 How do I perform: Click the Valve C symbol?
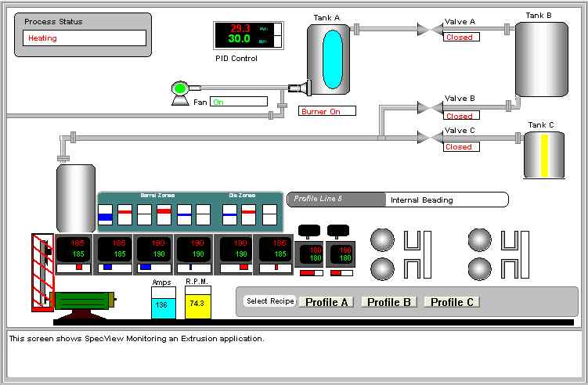(x=428, y=138)
